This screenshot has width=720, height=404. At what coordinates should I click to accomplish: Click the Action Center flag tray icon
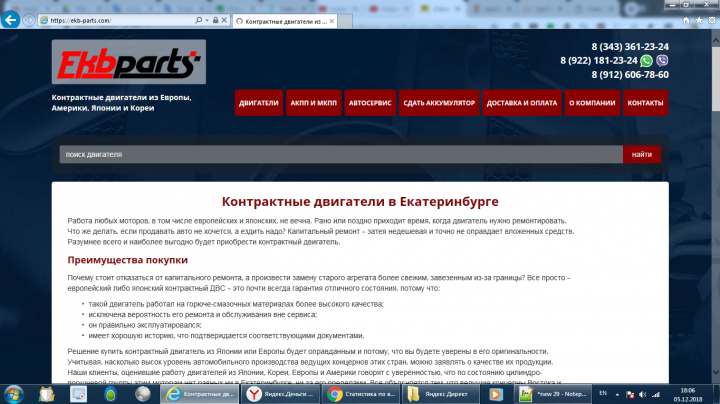pyautogui.click(x=630, y=394)
